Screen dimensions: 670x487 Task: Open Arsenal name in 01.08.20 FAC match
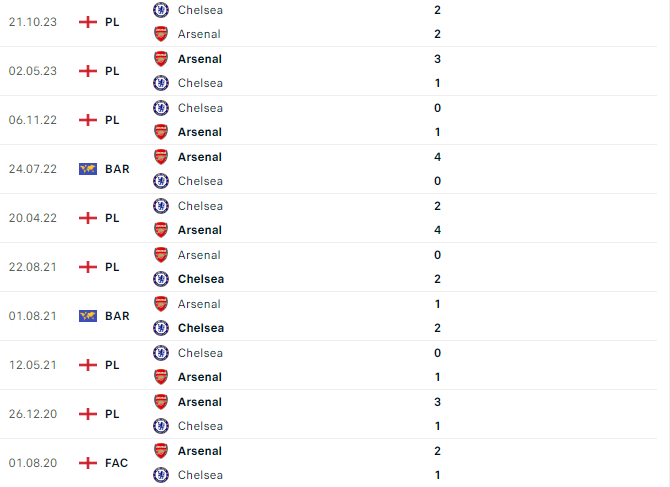(200, 451)
